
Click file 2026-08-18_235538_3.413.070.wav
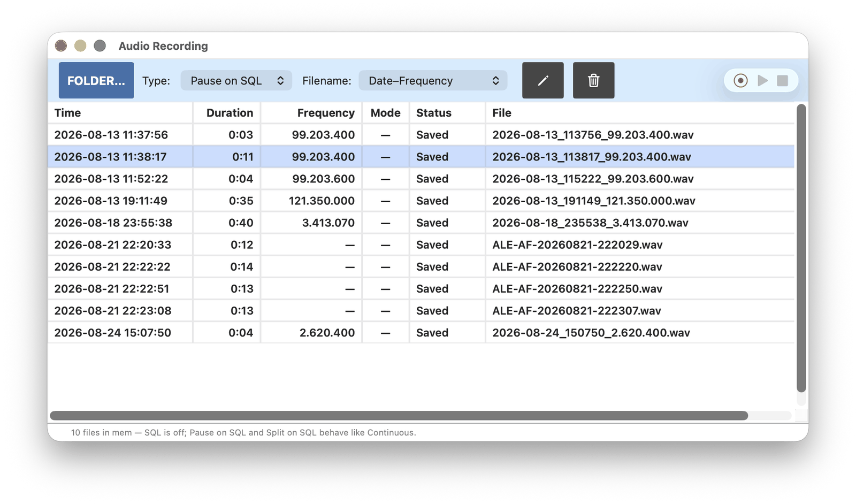590,223
